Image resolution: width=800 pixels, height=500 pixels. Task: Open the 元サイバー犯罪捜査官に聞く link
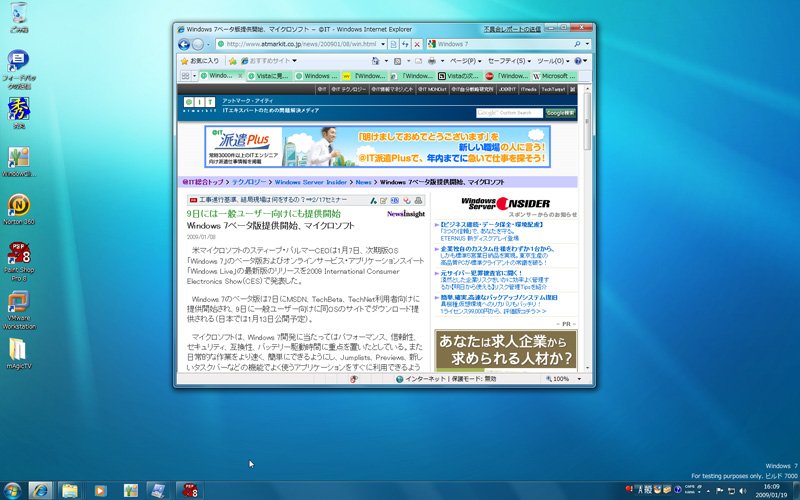(x=481, y=273)
